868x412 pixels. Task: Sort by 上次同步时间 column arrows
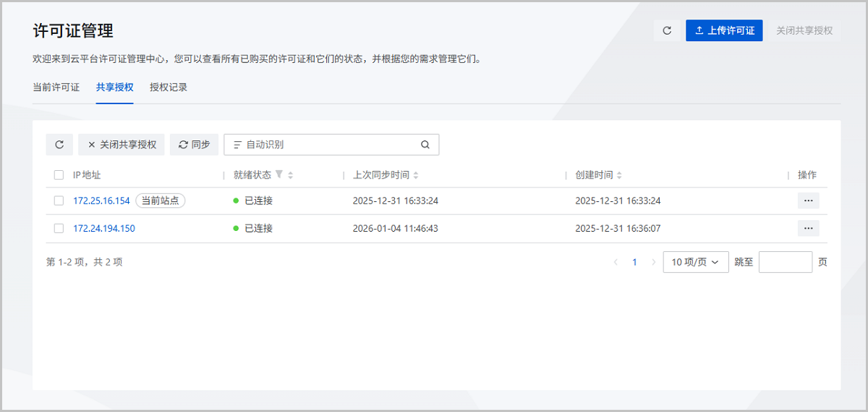click(x=416, y=175)
